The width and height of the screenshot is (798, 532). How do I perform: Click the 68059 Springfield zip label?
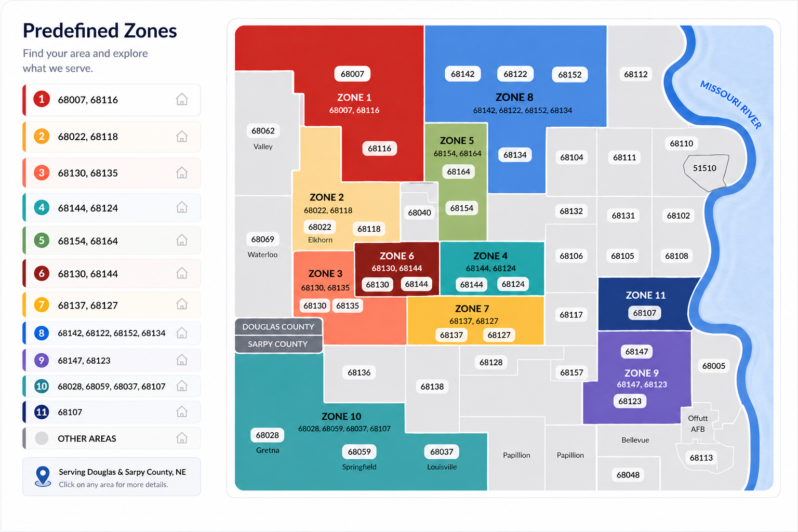point(359,452)
